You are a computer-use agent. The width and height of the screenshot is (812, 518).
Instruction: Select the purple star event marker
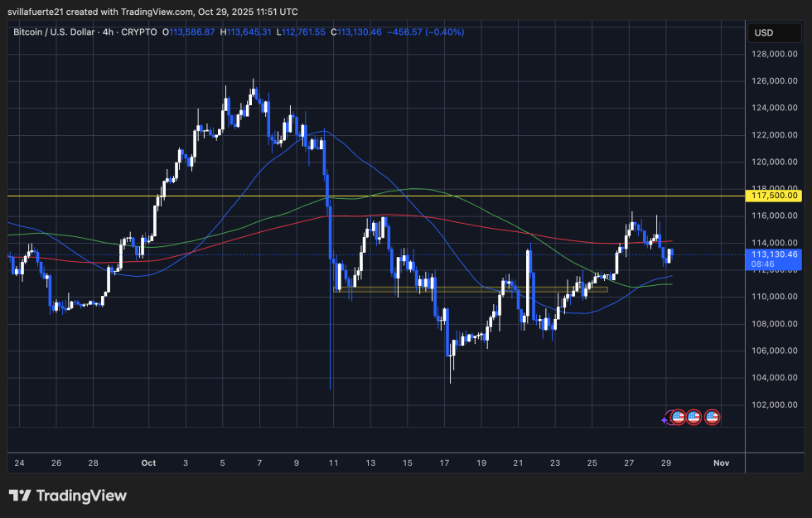(664, 420)
